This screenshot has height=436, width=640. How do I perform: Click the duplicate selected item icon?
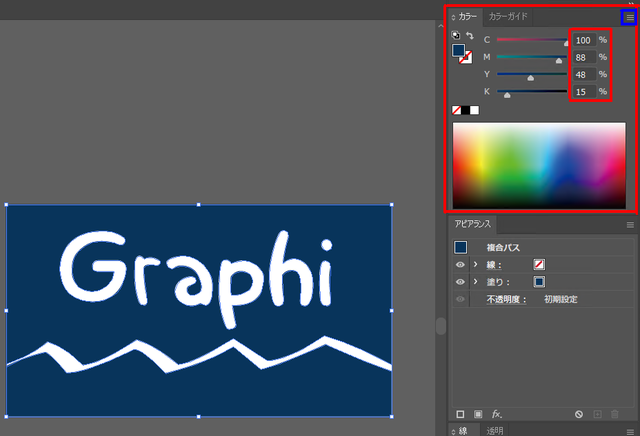pos(597,414)
